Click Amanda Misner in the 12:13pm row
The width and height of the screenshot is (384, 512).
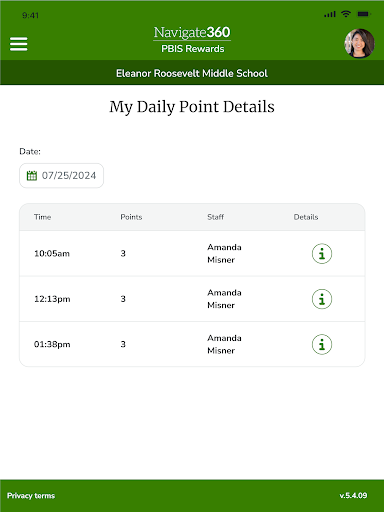pos(224,299)
